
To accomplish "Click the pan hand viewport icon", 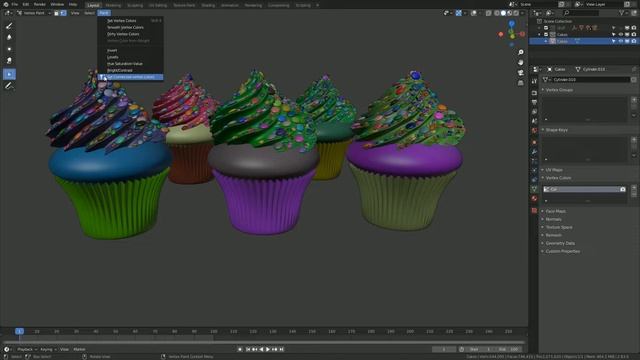I will click(521, 62).
